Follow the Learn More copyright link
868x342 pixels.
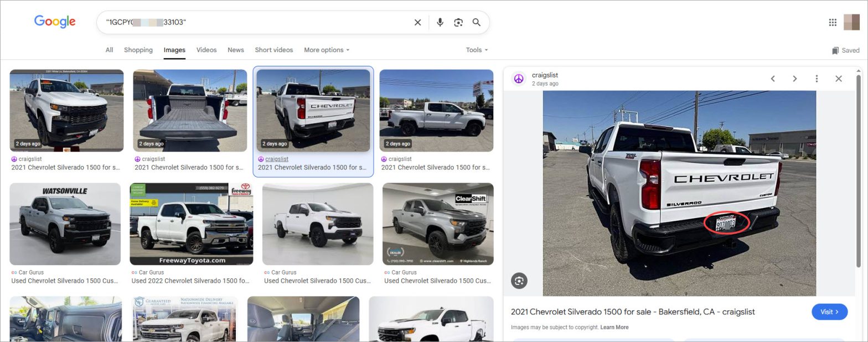614,327
